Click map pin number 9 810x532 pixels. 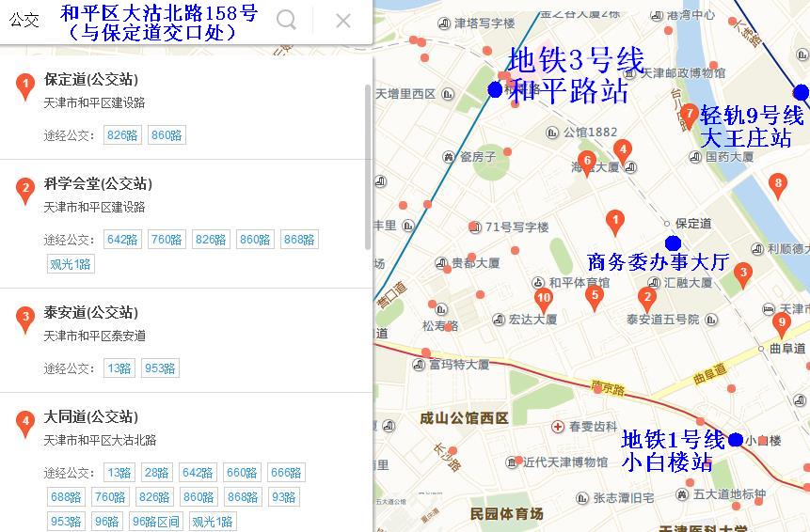782,325
